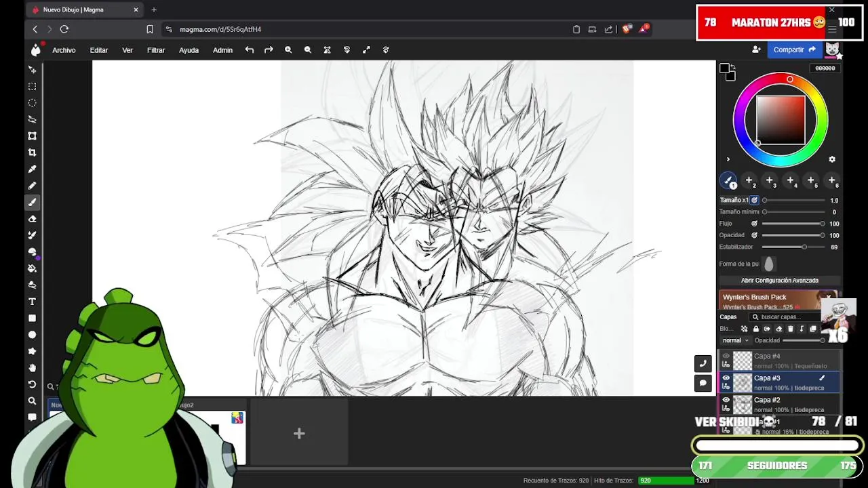868x488 pixels.
Task: Click the Compartir button
Action: [x=794, y=49]
